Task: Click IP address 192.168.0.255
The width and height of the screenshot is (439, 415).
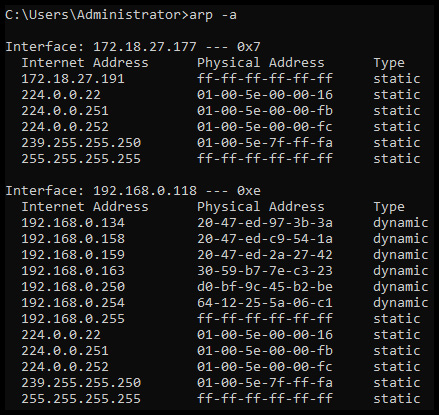Action: pyautogui.click(x=73, y=319)
